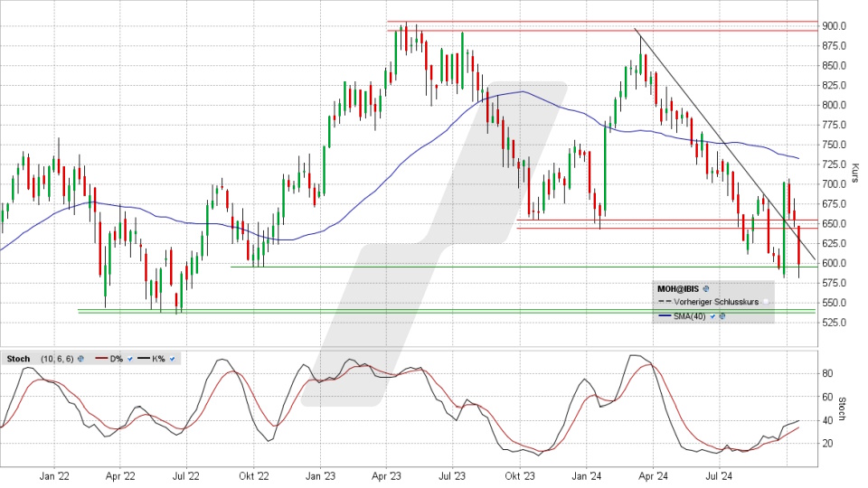This screenshot has width=868, height=488.
Task: Click the Apr '23 date label
Action: pos(386,476)
